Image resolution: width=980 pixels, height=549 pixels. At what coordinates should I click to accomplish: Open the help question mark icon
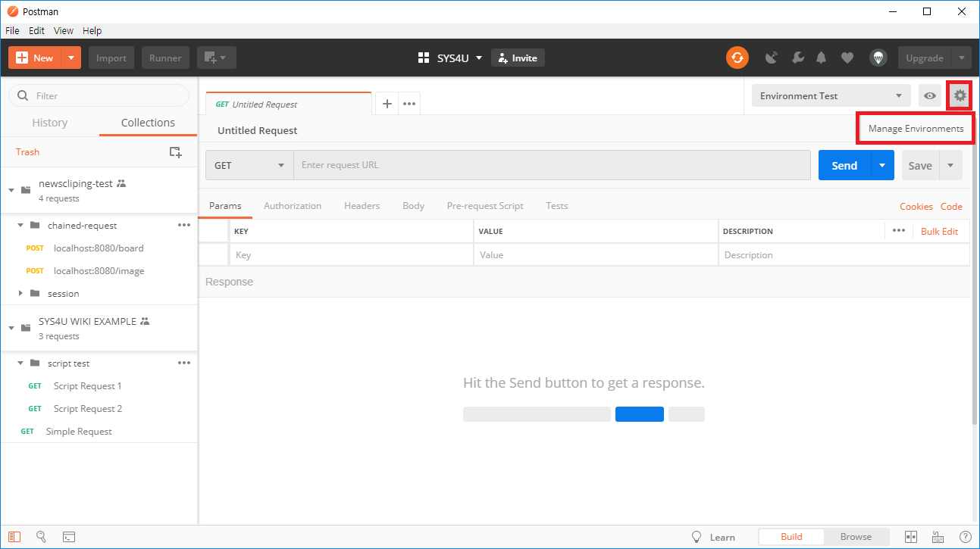(x=965, y=537)
